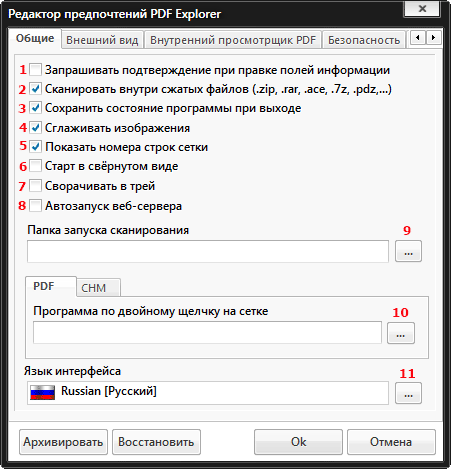Enable confirmation when editing info fields
This screenshot has height=469, width=451.
pos(35,70)
